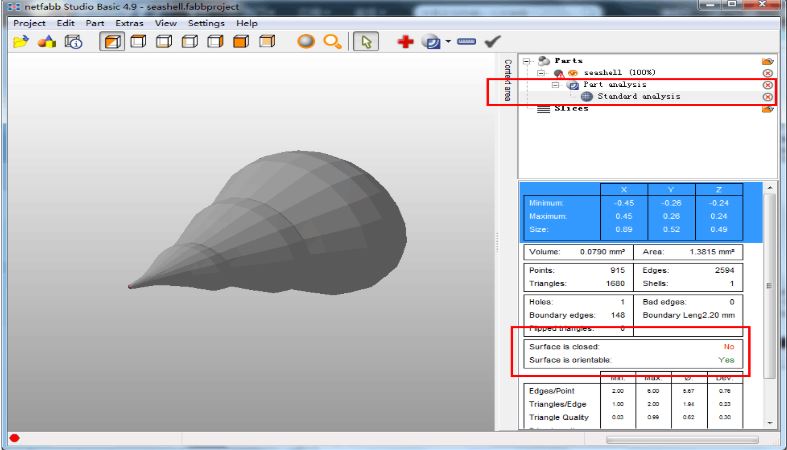
Task: Select the isometric view cube
Action: (x=111, y=42)
